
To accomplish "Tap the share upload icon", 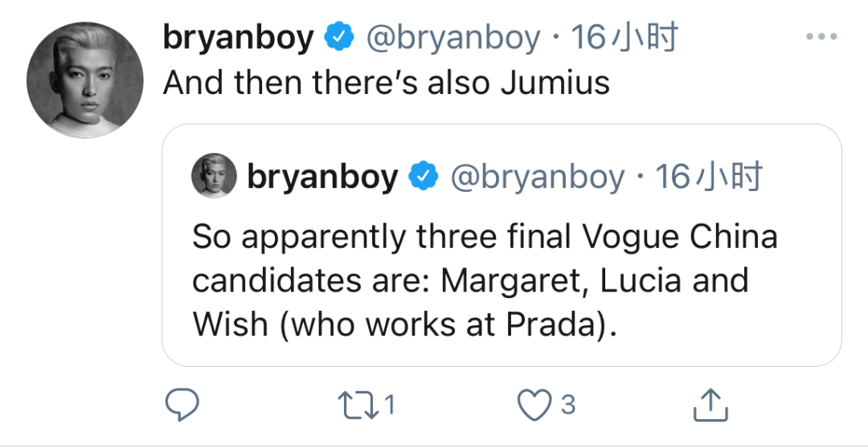I will click(711, 405).
